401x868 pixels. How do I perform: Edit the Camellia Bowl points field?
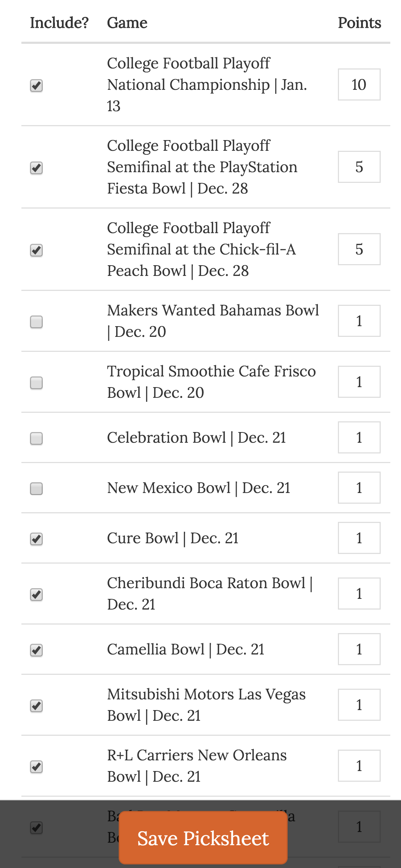[359, 649]
